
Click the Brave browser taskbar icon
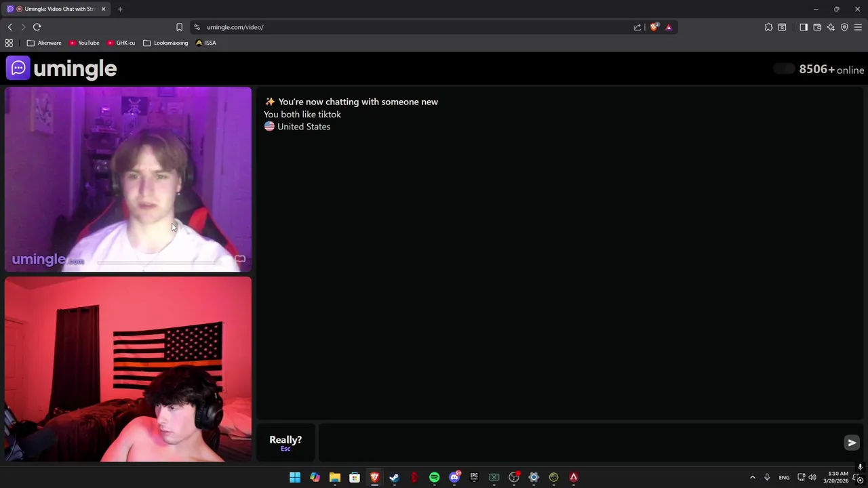click(x=374, y=477)
